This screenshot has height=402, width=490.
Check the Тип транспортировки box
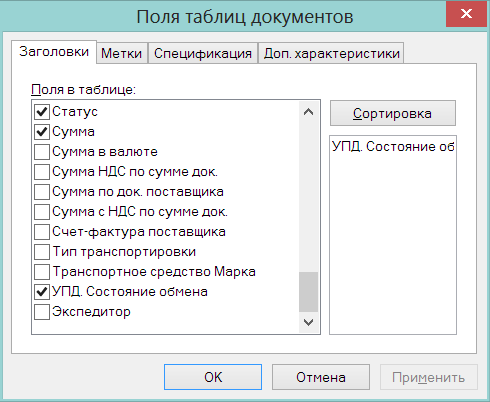42,252
